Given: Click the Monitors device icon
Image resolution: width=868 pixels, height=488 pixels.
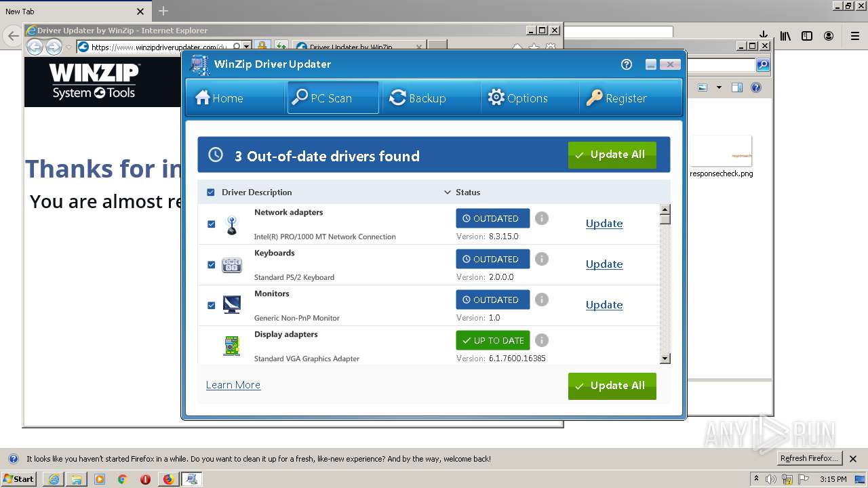Looking at the screenshot, I should [232, 305].
